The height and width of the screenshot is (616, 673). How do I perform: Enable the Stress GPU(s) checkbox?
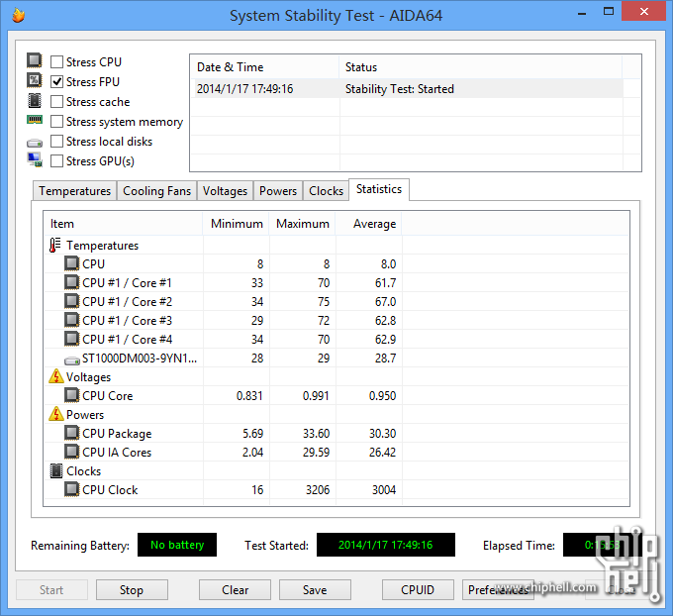coord(56,161)
